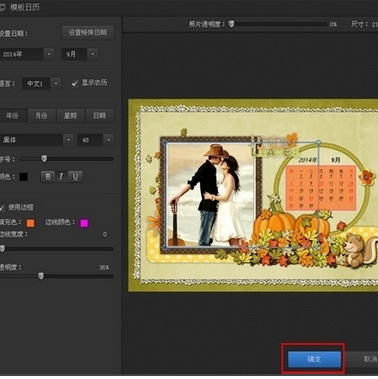The width and height of the screenshot is (378, 379).
Task: Click the photo transparency slider handle
Action: [x=231, y=24]
